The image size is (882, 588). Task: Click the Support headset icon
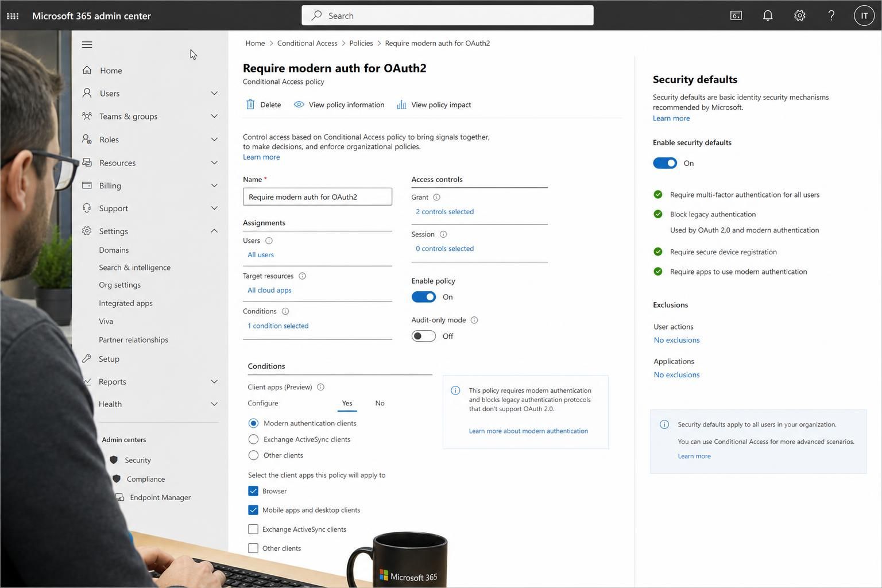tap(87, 208)
